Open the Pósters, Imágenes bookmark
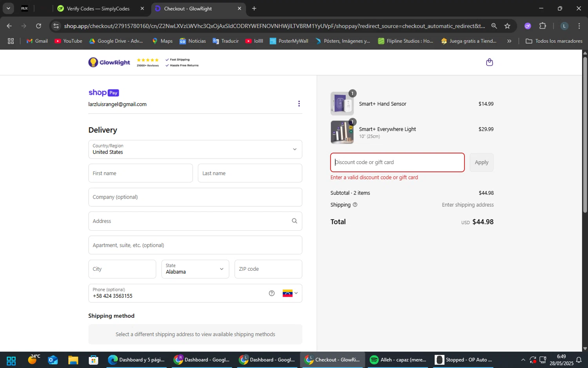 coord(343,41)
